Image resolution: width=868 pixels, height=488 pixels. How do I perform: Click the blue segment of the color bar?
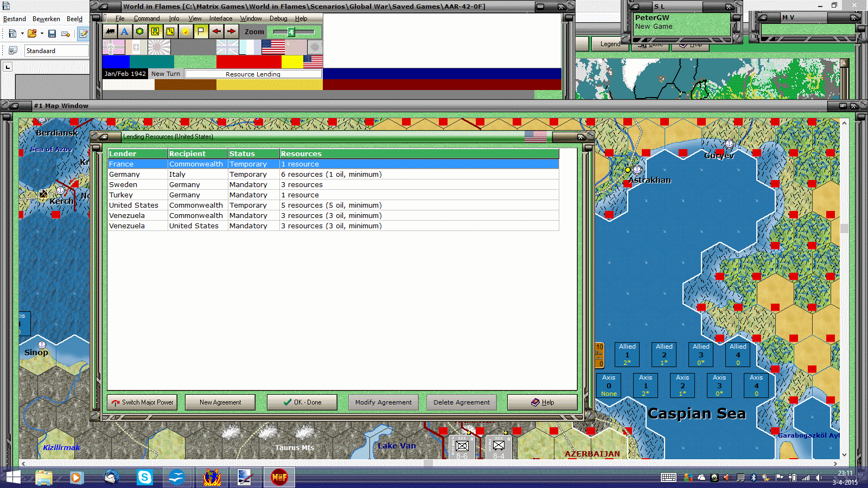pos(116,61)
